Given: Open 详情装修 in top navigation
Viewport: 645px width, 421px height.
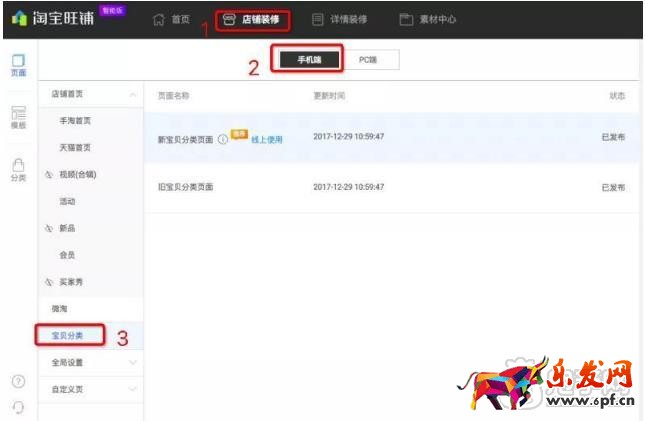Looking at the screenshot, I should (349, 19).
